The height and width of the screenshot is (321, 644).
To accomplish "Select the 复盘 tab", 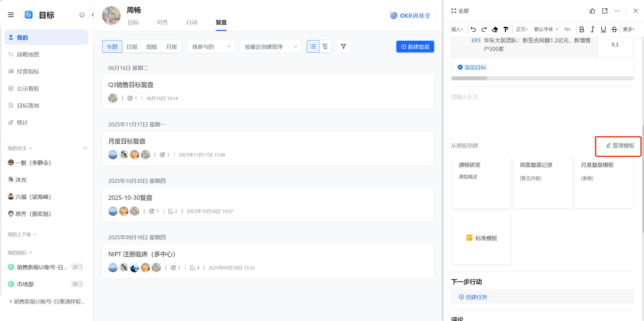I will 221,22.
